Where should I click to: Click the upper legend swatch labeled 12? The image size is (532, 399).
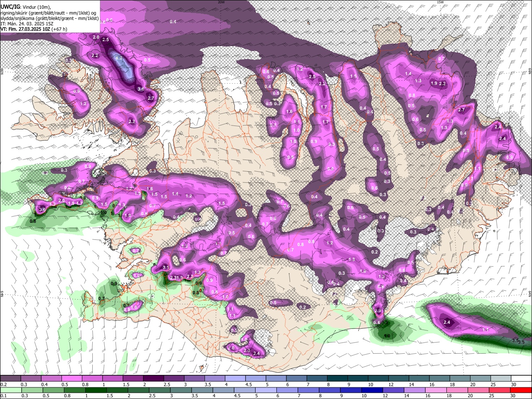click(398, 379)
